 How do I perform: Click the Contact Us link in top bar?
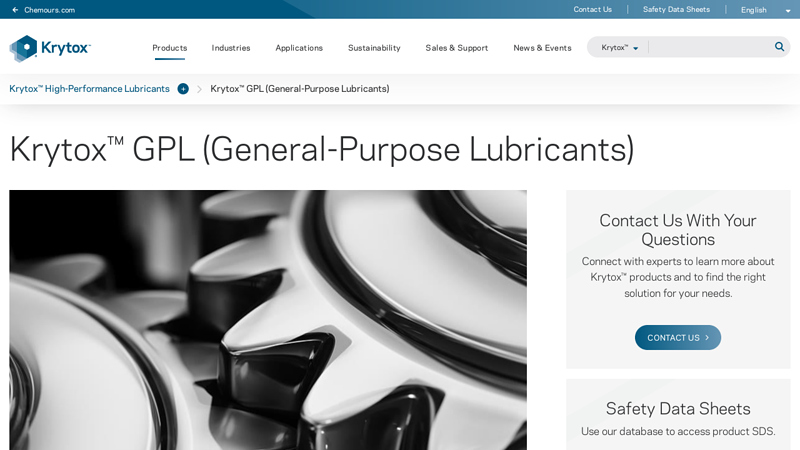(592, 9)
